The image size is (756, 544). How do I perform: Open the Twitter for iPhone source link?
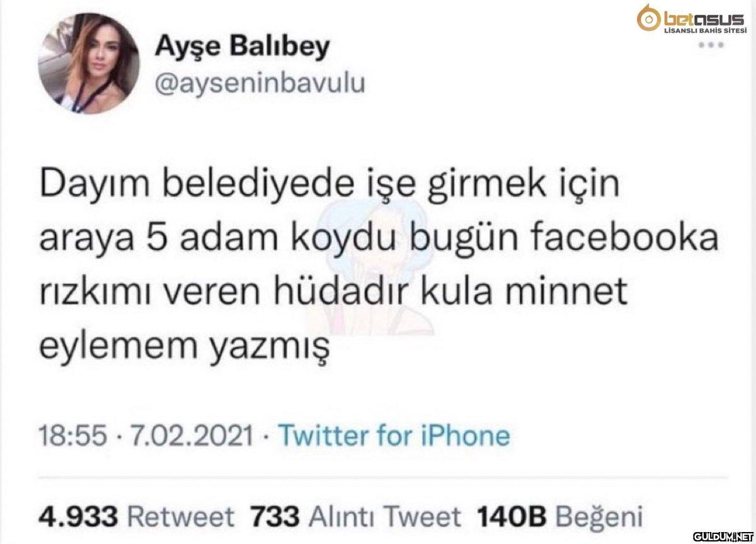click(x=392, y=436)
